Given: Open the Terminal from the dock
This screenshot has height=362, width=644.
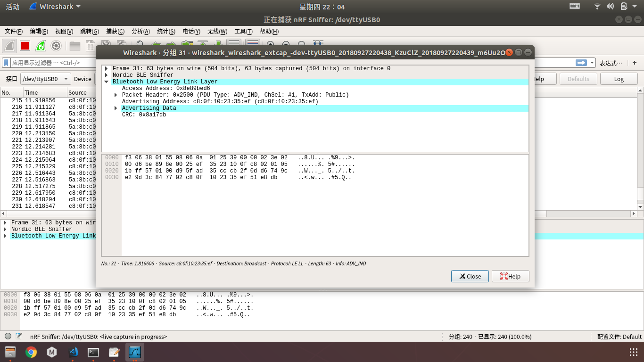Looking at the screenshot, I should [93, 352].
